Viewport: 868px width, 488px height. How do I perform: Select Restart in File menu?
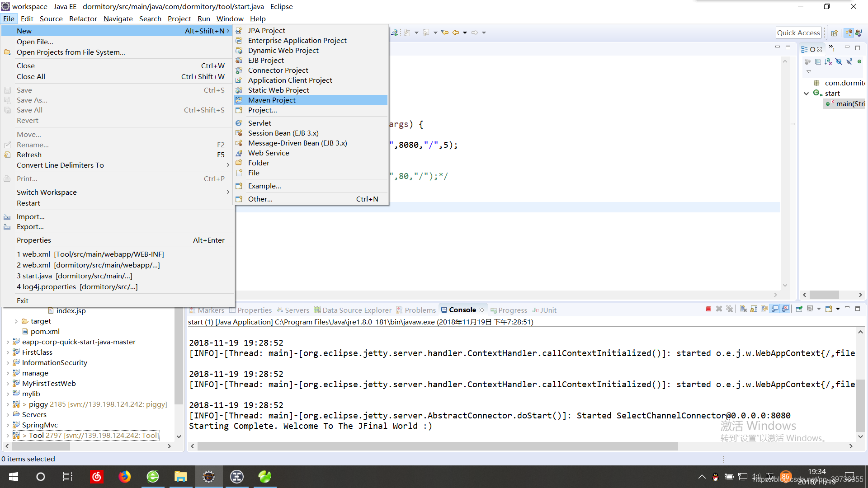pos(118,203)
